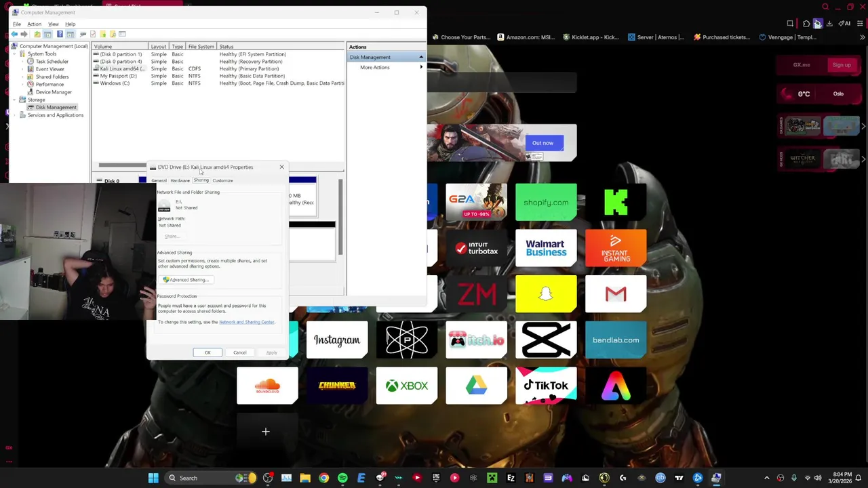Show hidden system tray icons chevron
Screen dimensions: 868x488
point(767,478)
